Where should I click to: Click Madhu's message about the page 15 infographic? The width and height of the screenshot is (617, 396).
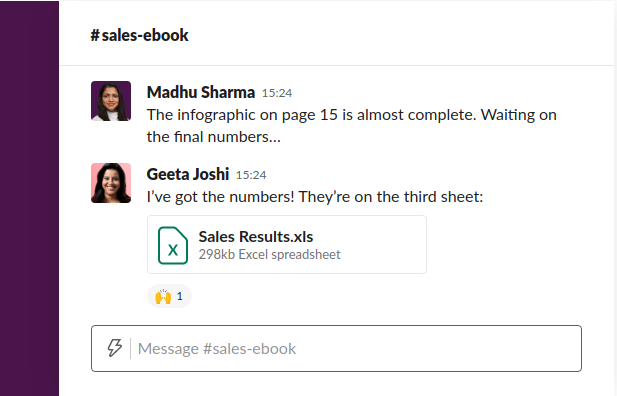tap(352, 126)
